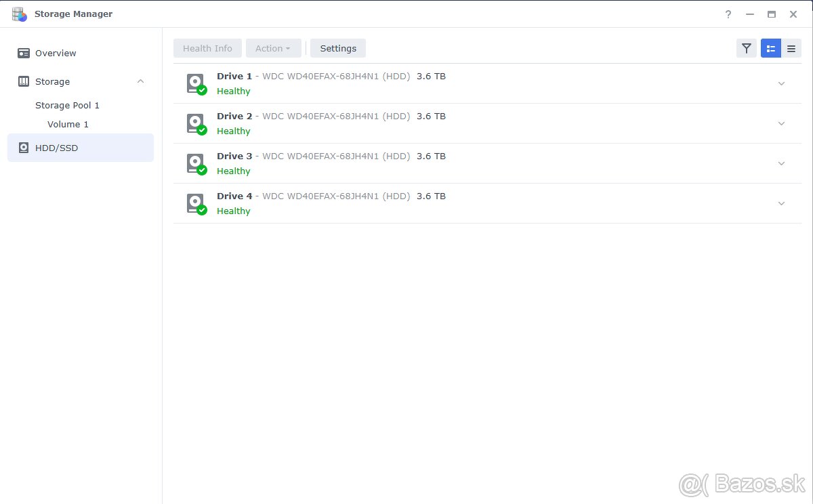Select Volume 1 in the sidebar

point(68,124)
